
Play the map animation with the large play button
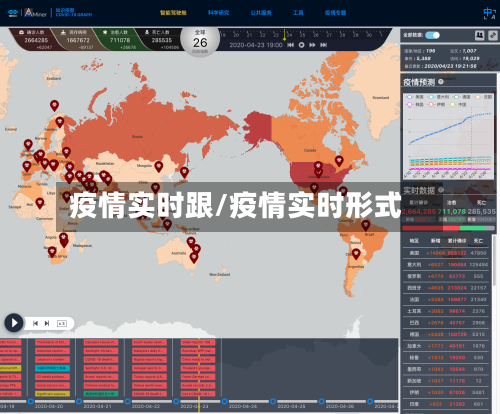tap(14, 323)
